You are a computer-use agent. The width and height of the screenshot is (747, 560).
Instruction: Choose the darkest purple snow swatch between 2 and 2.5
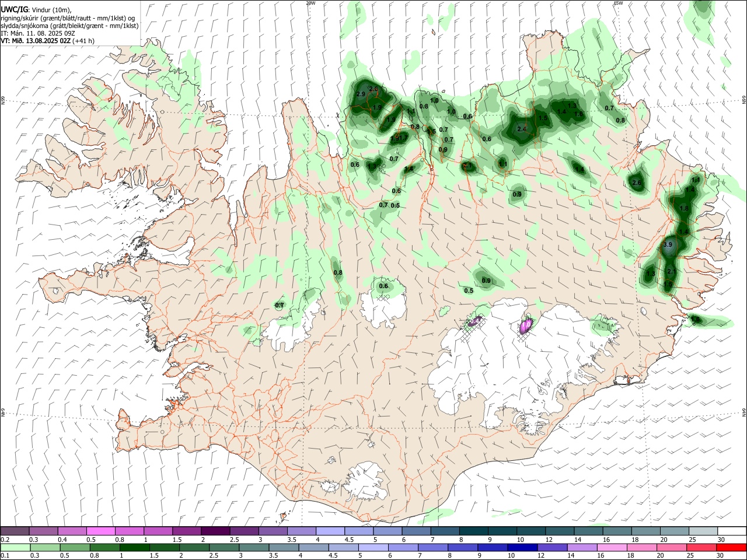click(215, 531)
